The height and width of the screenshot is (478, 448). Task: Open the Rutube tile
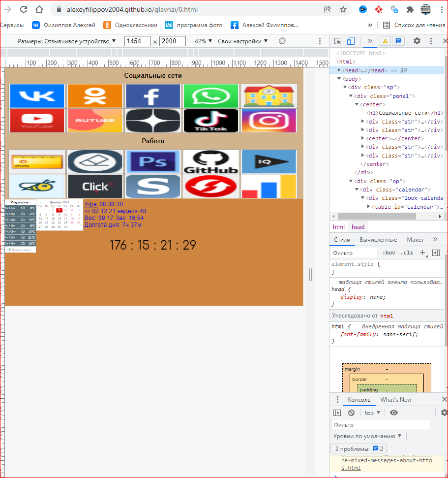pos(95,121)
